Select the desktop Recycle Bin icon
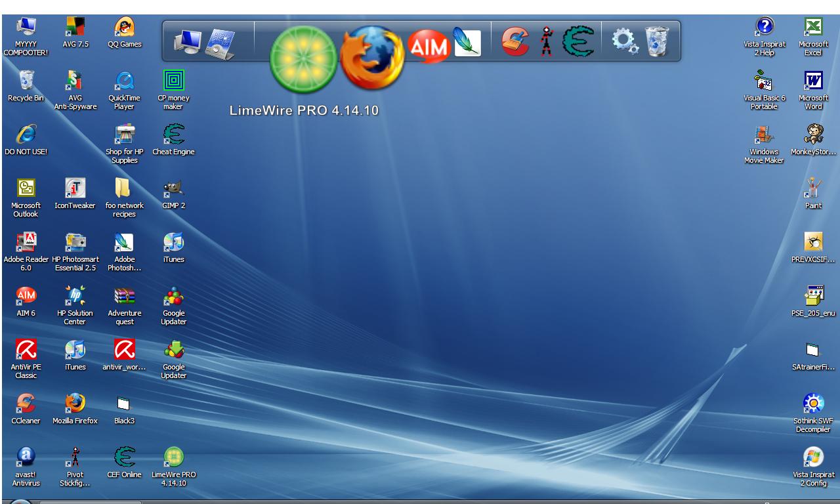 26,87
